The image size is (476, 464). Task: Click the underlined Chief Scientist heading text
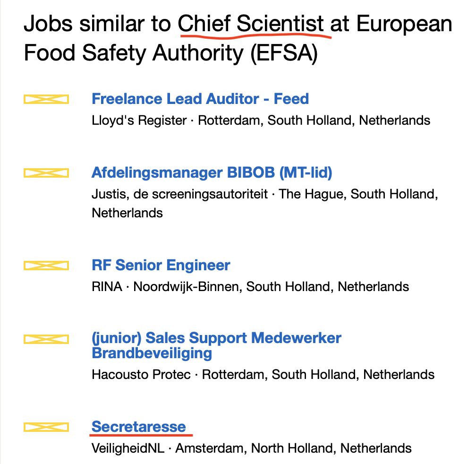click(x=251, y=24)
